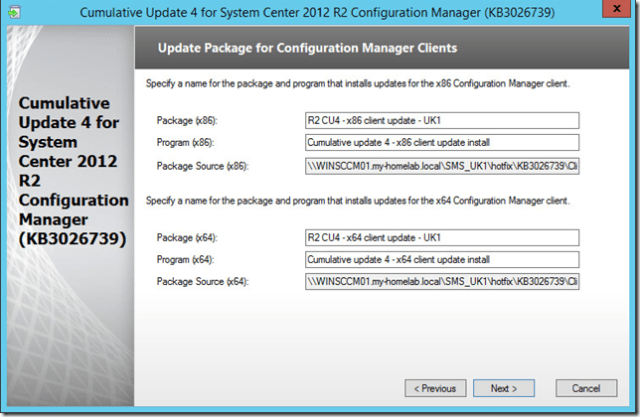This screenshot has height=417, width=640.
Task: Cancel the update wizard
Action: pos(586,388)
